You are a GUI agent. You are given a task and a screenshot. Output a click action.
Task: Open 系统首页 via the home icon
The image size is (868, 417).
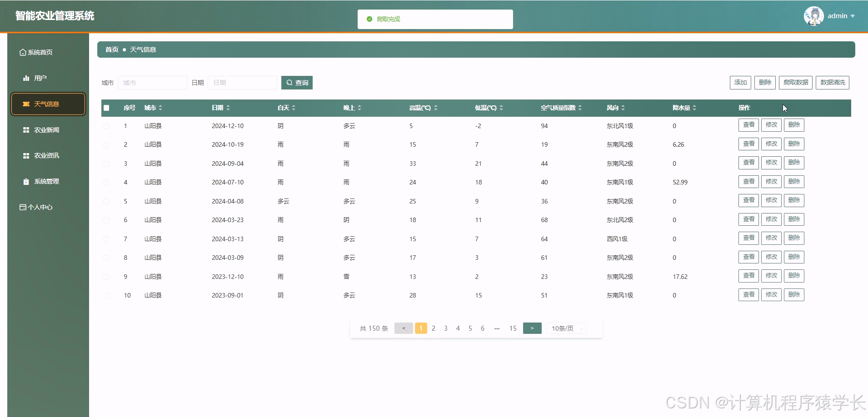point(23,52)
